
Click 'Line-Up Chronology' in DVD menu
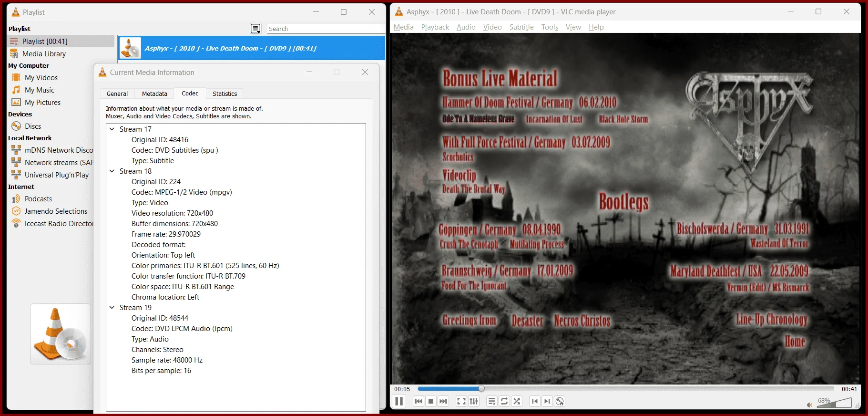pyautogui.click(x=771, y=319)
